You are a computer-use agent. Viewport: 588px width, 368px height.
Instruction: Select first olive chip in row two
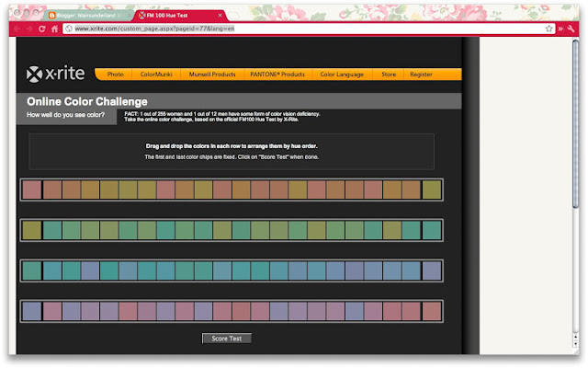[x=32, y=230]
